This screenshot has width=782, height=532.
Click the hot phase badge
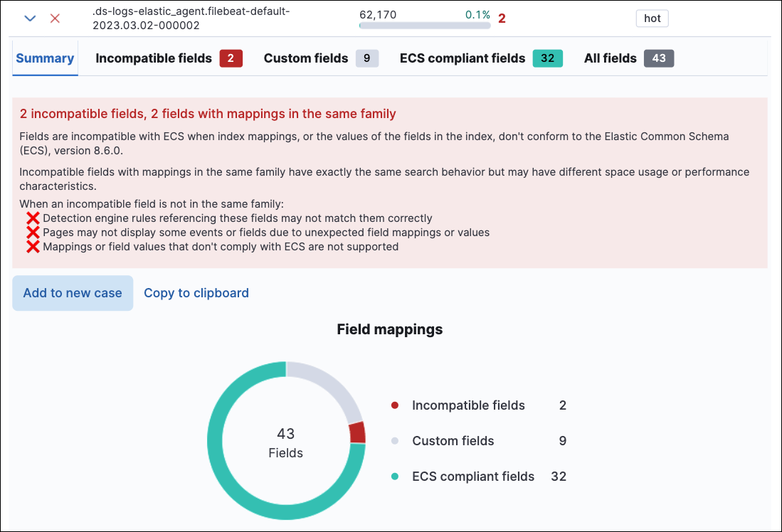coord(651,18)
